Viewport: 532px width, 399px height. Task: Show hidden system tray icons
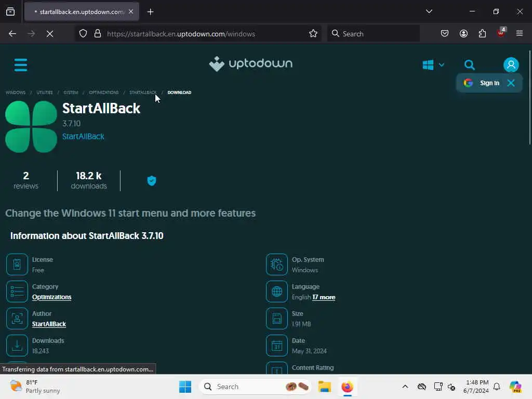point(405,387)
